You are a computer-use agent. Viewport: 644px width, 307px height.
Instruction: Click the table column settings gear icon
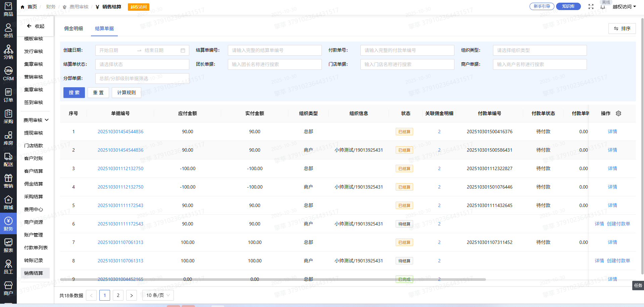point(618,113)
